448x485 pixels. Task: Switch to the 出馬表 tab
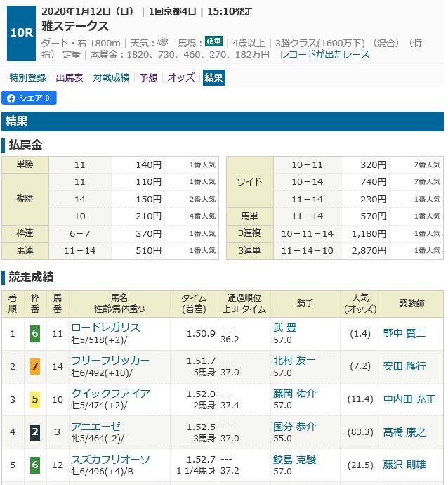70,77
